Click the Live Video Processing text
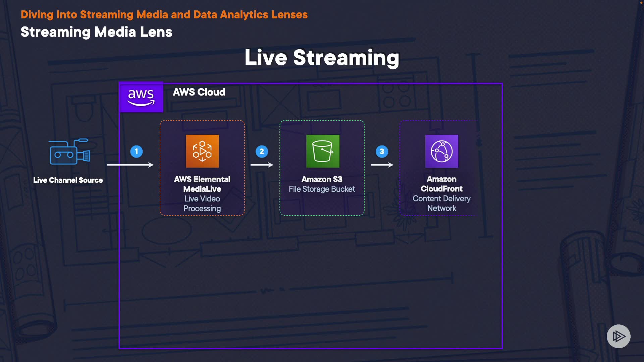This screenshot has width=644, height=362. click(202, 203)
